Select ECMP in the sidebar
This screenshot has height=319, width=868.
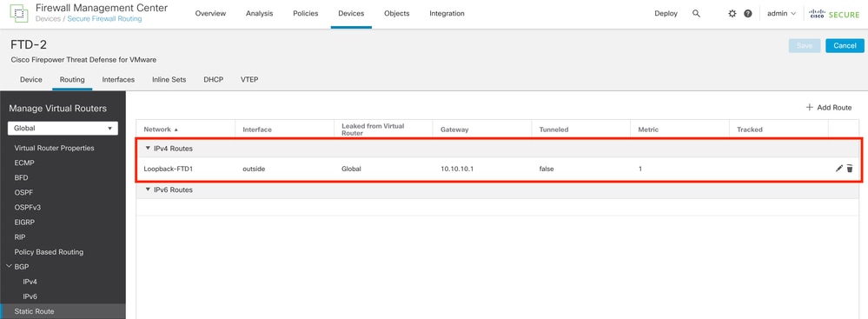coord(23,163)
